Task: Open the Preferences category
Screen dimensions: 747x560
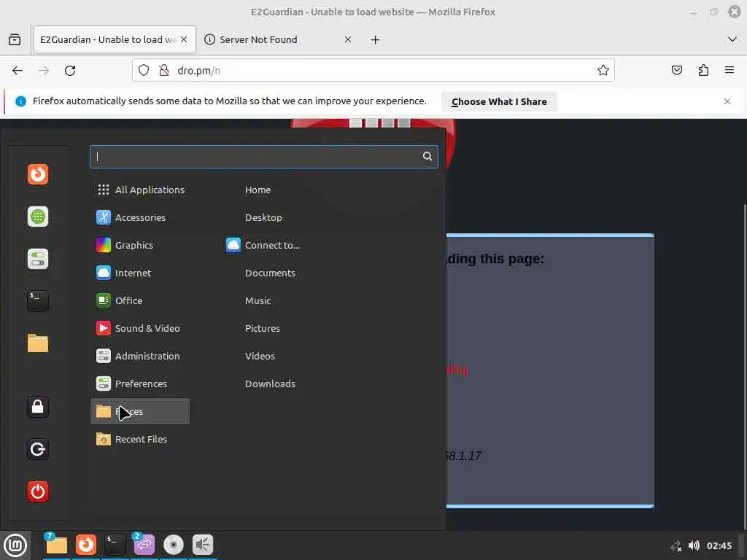Action: [x=140, y=384]
